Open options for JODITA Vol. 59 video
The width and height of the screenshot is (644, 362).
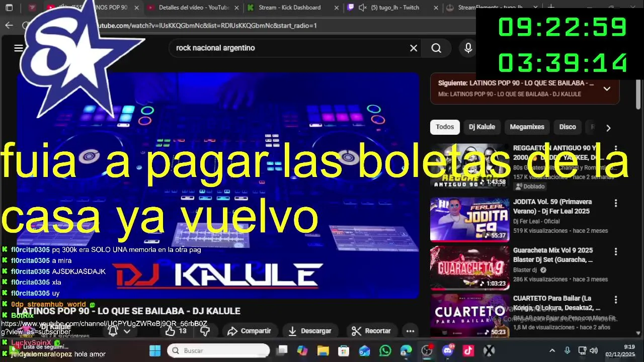pos(615,203)
